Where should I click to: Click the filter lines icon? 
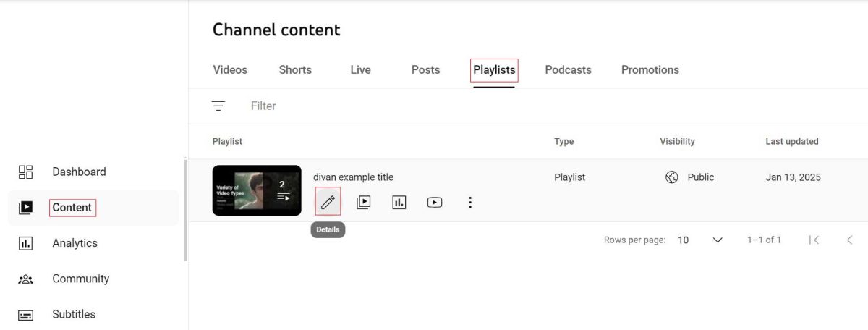point(218,106)
